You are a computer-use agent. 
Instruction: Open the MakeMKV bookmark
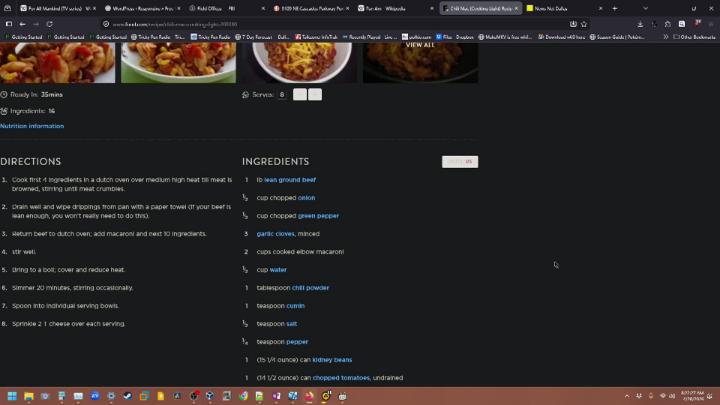click(505, 37)
